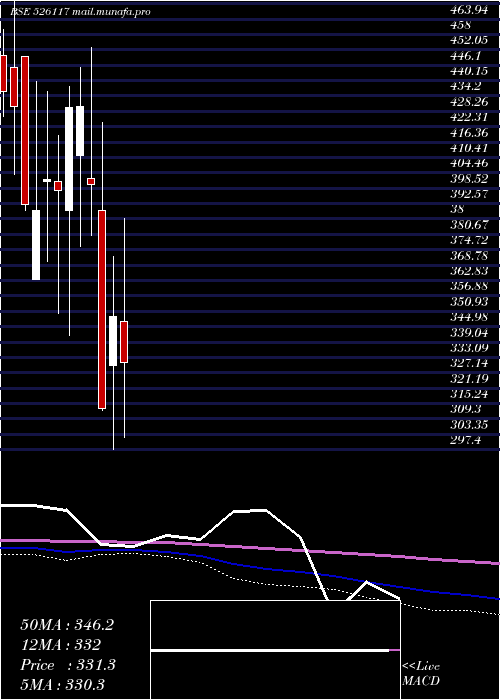Click the 297.4 price axis label

click(x=467, y=440)
